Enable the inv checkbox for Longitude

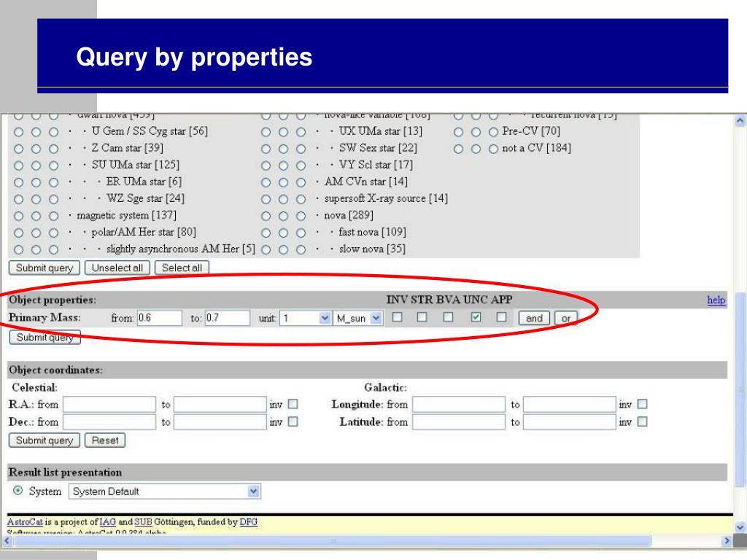pos(642,404)
